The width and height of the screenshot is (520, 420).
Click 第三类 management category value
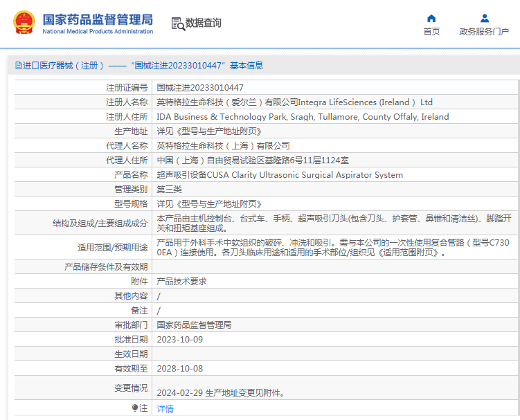coord(169,190)
